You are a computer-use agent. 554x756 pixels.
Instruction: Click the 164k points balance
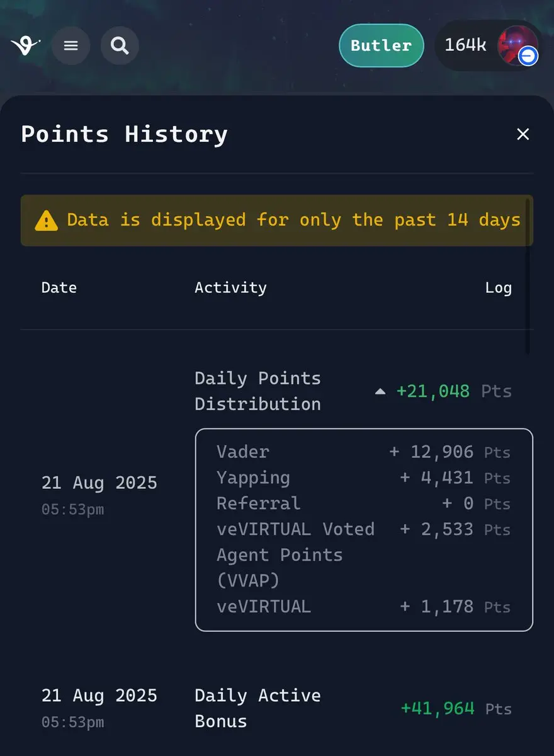click(465, 45)
